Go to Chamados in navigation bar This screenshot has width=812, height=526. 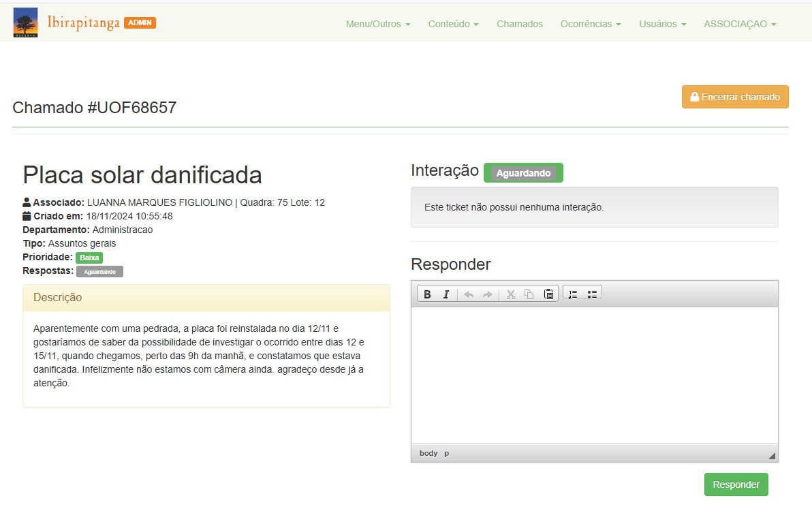pyautogui.click(x=520, y=24)
